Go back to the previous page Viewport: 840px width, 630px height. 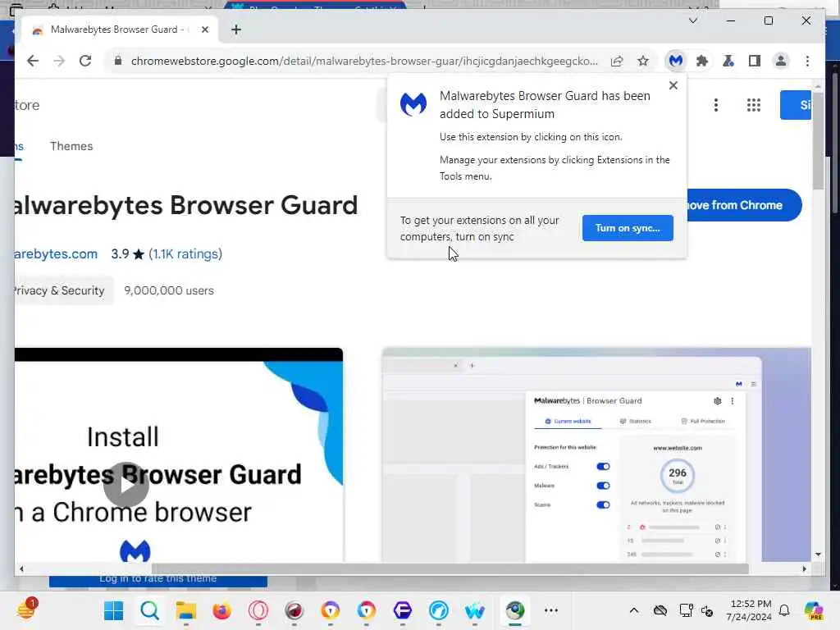coord(33,61)
